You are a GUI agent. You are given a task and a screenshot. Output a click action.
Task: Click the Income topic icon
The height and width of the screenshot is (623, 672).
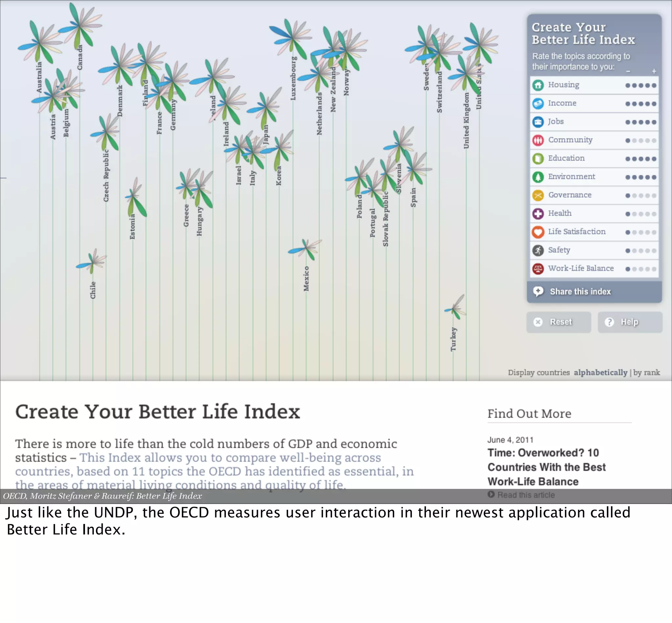[x=538, y=104]
